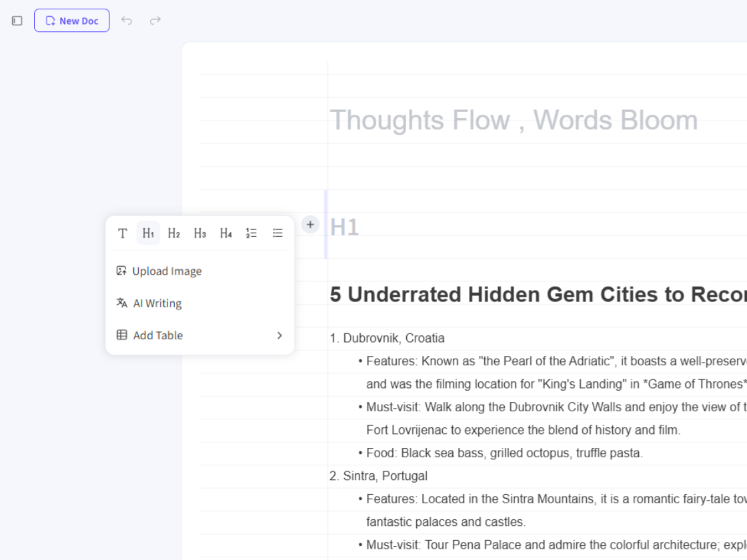747x560 pixels.
Task: Undo the last edit
Action: coord(127,21)
